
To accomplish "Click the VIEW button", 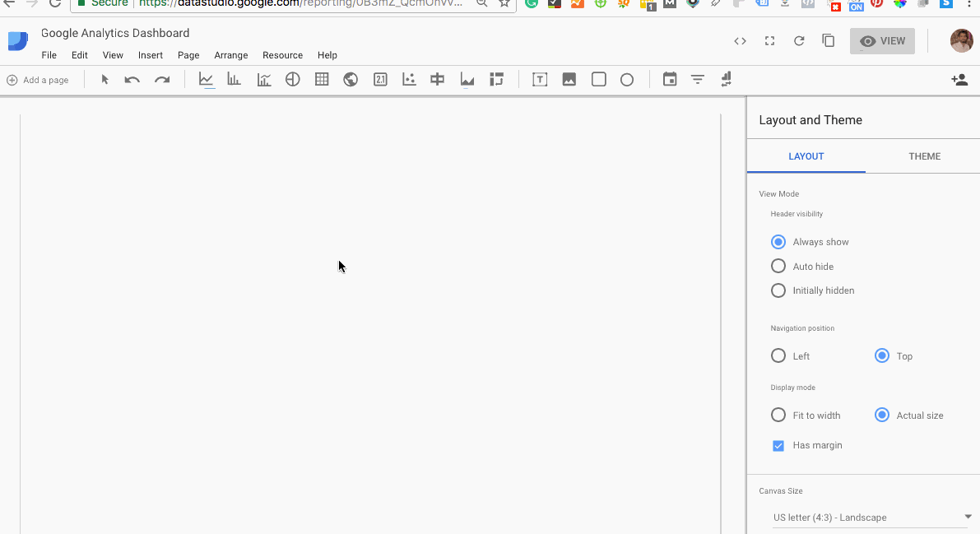I will pyautogui.click(x=882, y=40).
